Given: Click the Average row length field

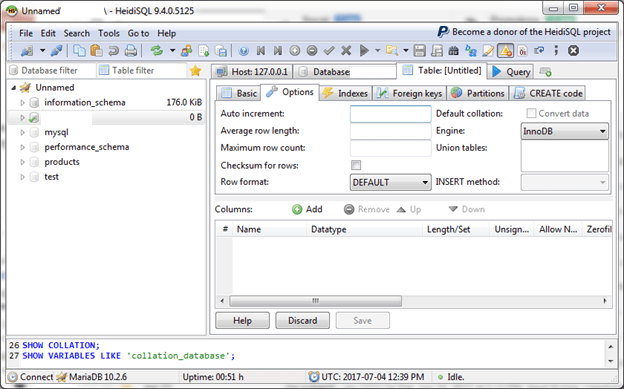Looking at the screenshot, I should click(390, 131).
